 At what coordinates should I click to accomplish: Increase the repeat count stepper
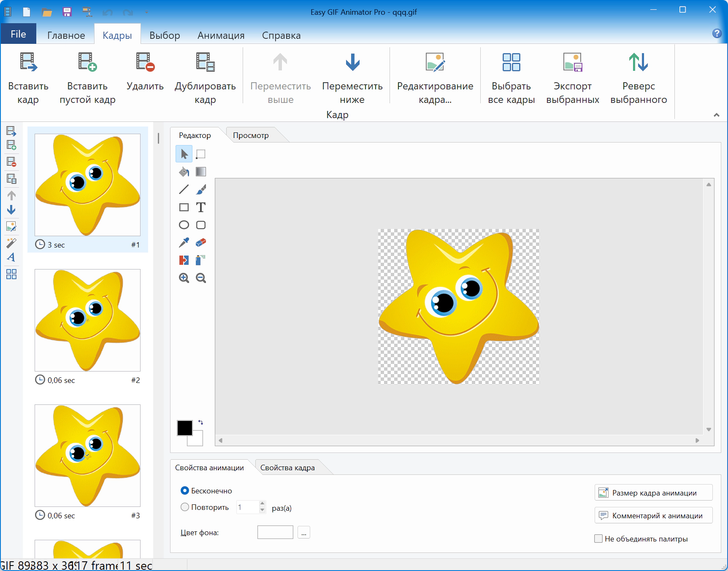[263, 503]
